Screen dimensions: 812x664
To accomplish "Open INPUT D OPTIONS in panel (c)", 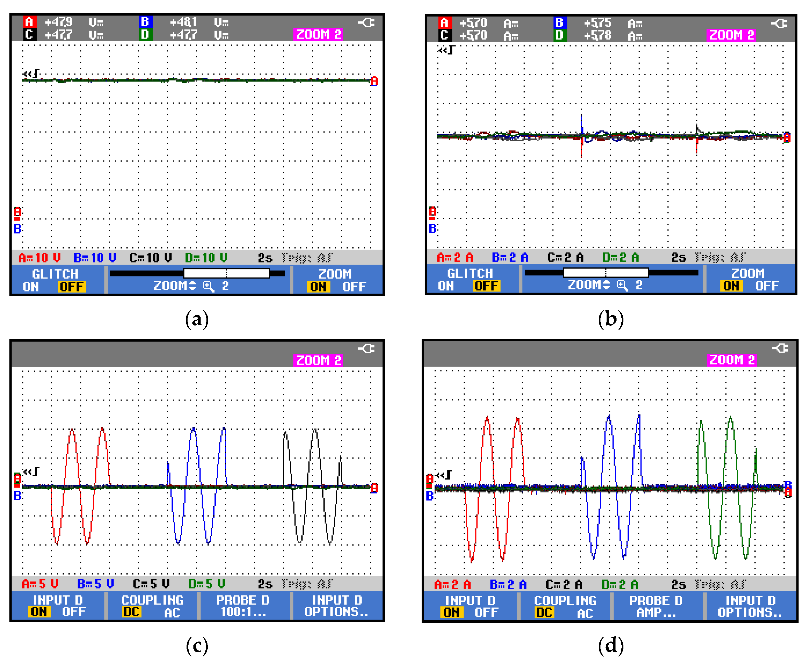I will 336,606.
